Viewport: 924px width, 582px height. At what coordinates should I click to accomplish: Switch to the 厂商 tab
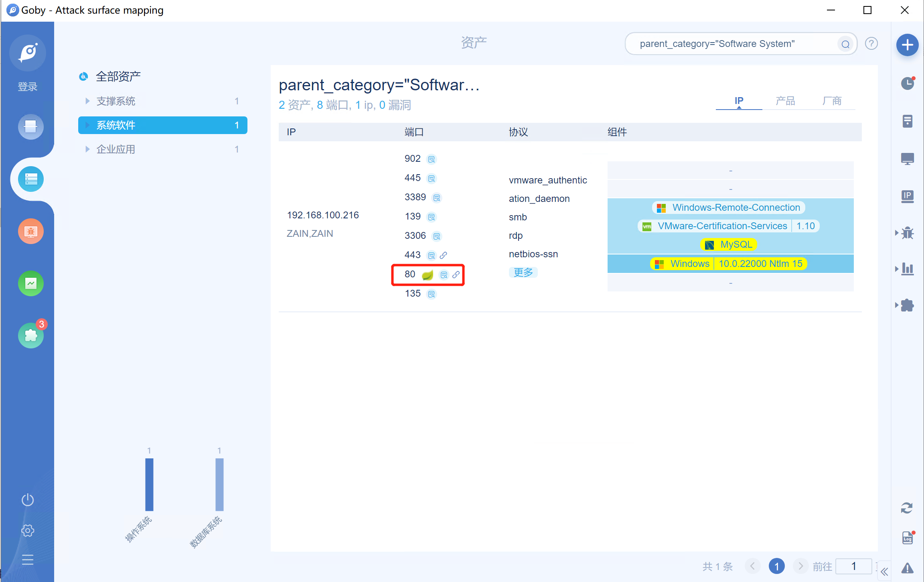pyautogui.click(x=832, y=101)
